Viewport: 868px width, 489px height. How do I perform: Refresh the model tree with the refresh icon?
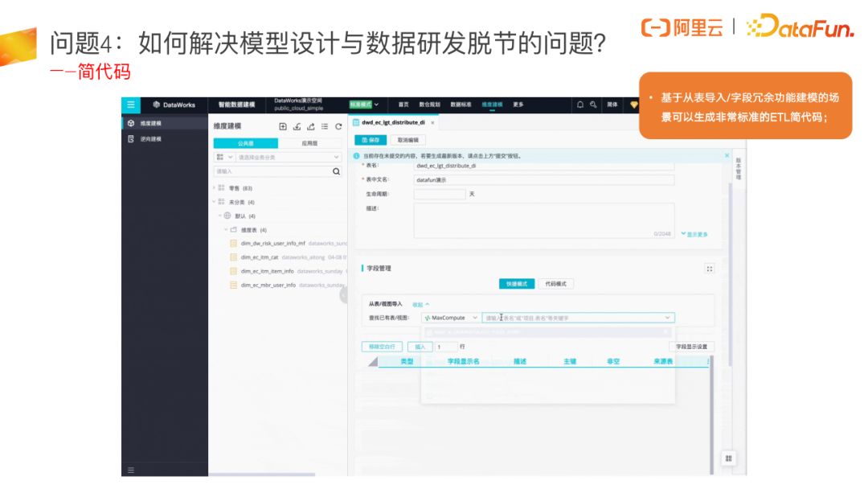click(x=338, y=127)
